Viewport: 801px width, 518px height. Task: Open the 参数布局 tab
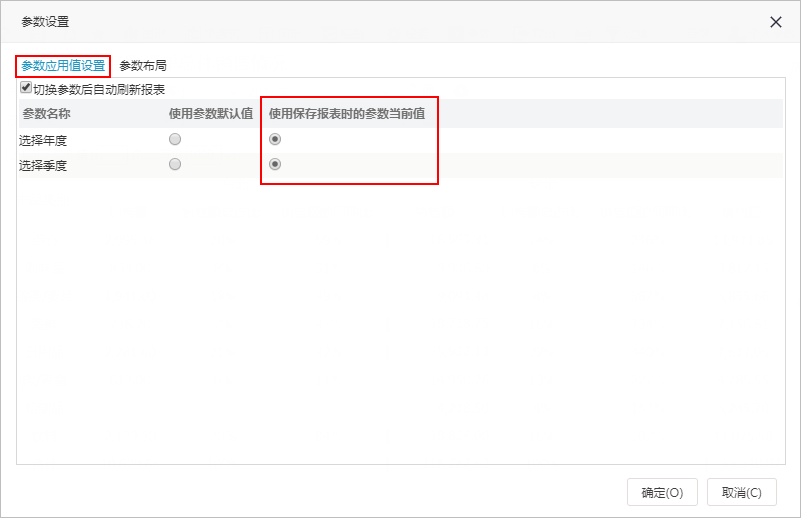click(143, 66)
